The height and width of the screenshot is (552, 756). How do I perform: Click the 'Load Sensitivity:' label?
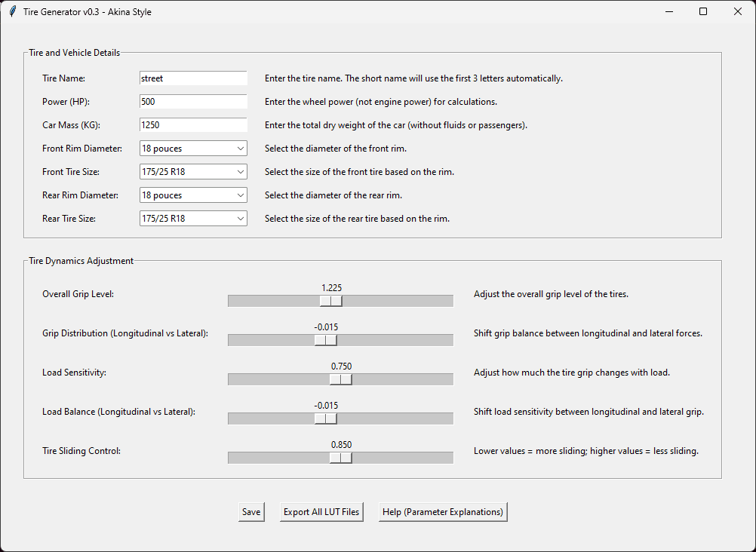tap(74, 373)
